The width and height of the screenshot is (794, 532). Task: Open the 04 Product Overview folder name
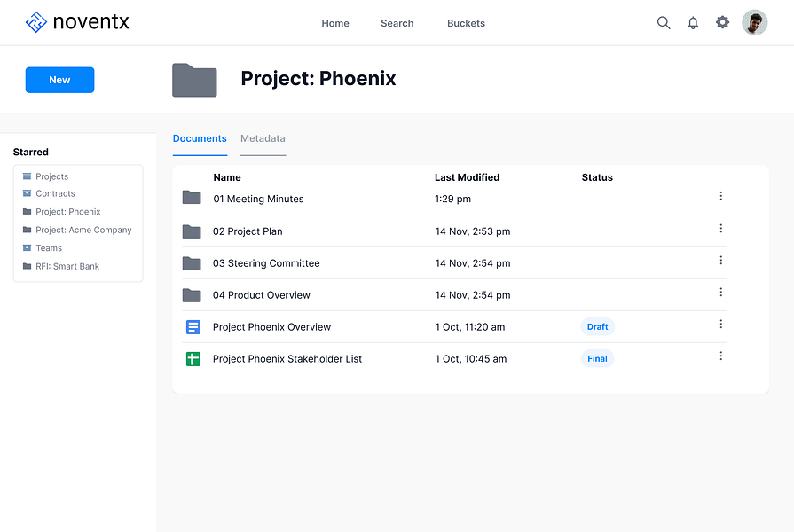[262, 295]
